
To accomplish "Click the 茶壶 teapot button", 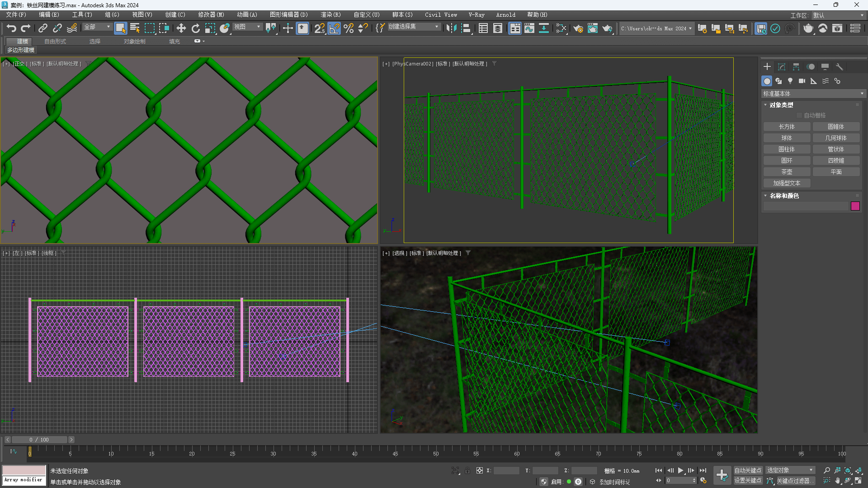I will pyautogui.click(x=787, y=172).
